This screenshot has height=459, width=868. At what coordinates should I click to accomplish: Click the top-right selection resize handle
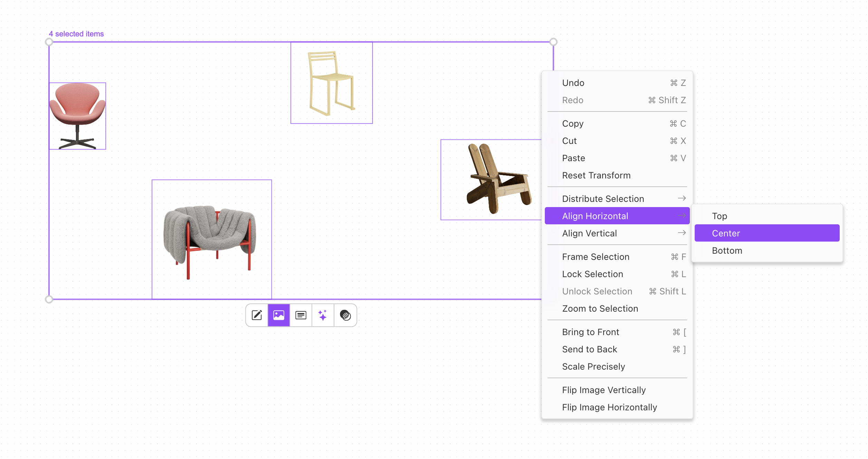553,42
